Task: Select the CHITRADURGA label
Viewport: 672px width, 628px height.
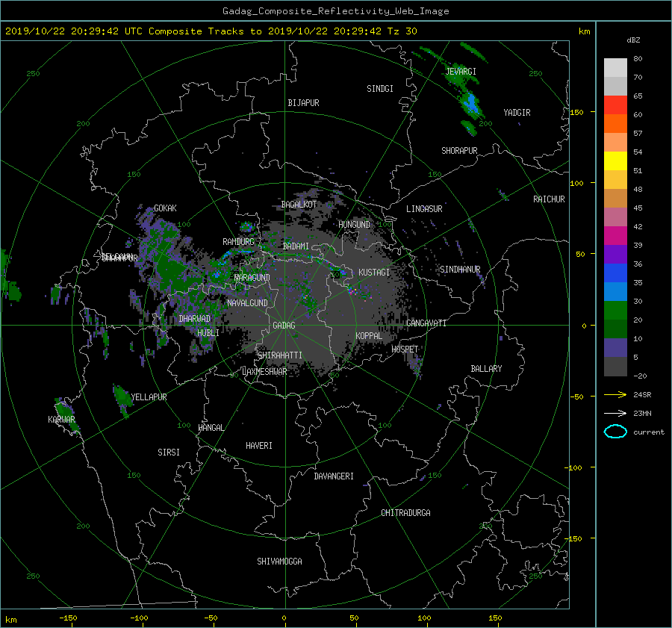Action: pyautogui.click(x=405, y=513)
